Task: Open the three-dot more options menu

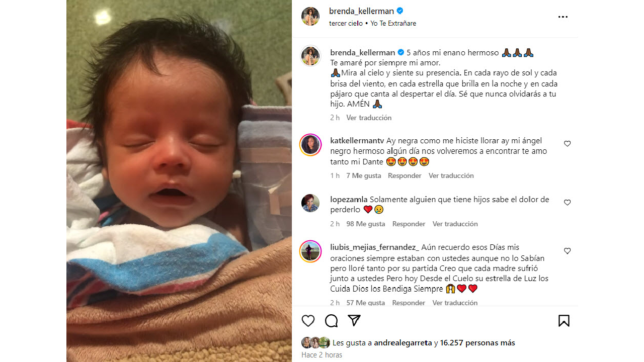Action: (563, 17)
